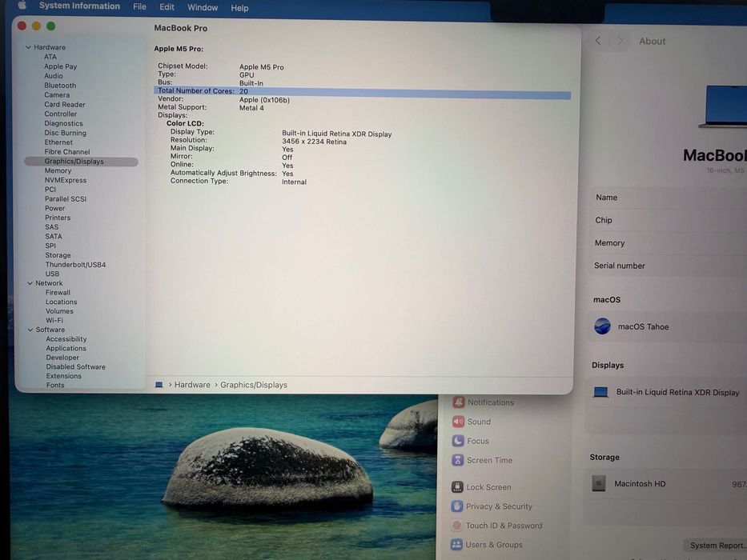Select PCI in the sidebar
The image size is (747, 560).
[50, 189]
